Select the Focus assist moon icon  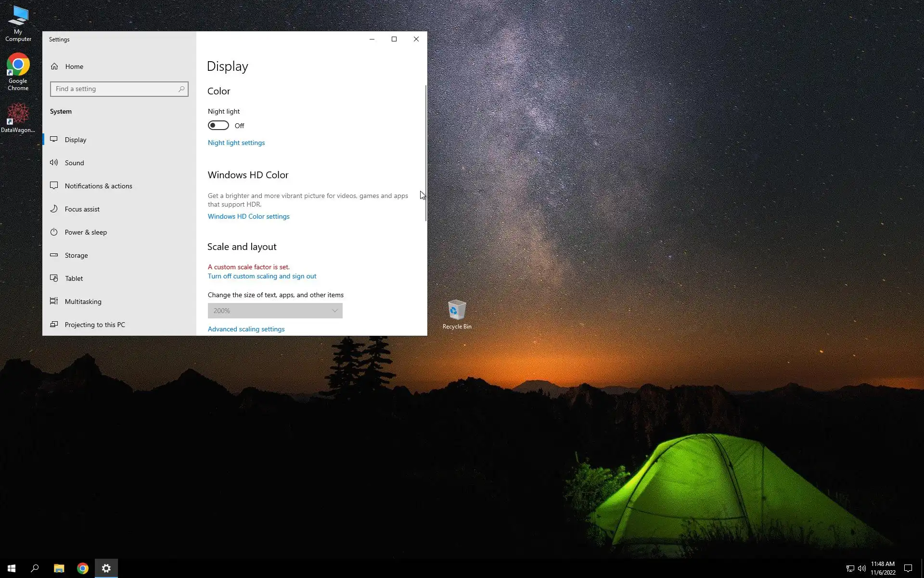coord(54,209)
